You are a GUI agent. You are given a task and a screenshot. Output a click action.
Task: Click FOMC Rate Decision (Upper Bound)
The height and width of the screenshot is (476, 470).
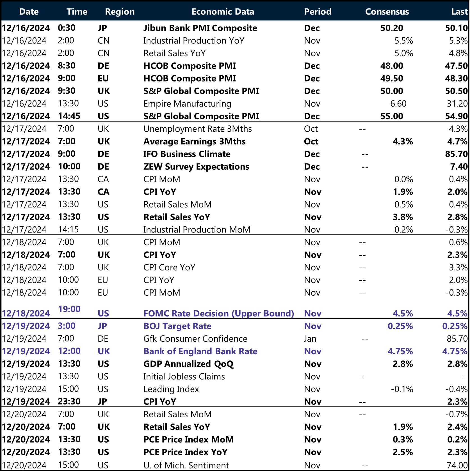click(x=219, y=314)
